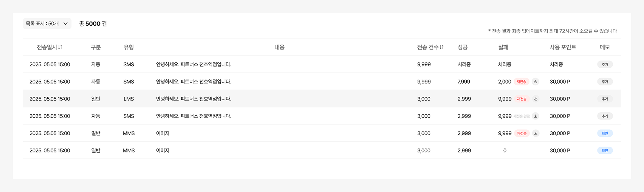
Task: Click 재전송 button next to 2,000 failures
Action: [x=522, y=82]
